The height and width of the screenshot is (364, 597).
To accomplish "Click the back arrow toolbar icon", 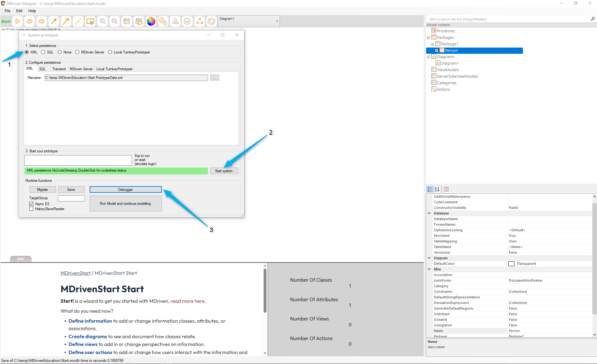I will tap(30, 21).
